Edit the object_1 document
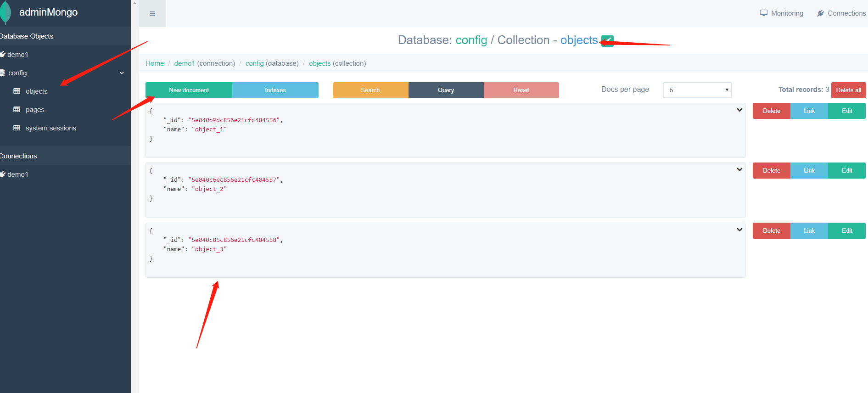The image size is (868, 393). [847, 111]
